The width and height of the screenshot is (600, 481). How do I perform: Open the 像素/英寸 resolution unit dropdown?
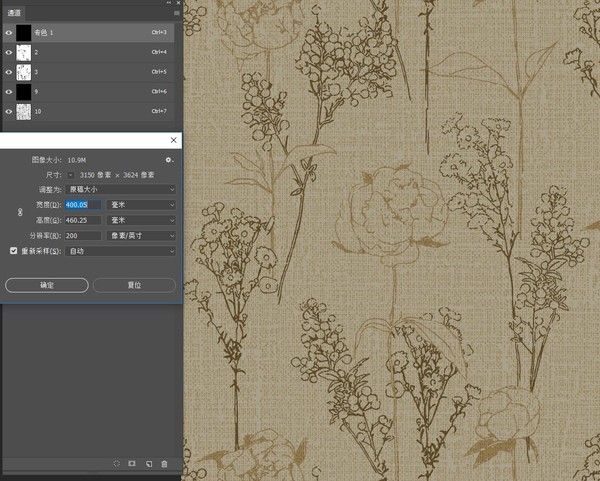point(141,236)
